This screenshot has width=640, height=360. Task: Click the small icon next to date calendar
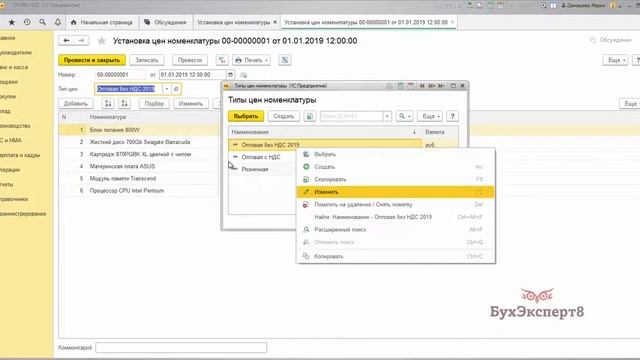tap(244, 75)
